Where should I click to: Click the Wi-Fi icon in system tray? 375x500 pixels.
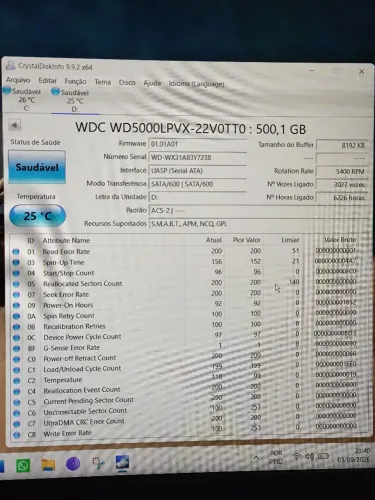coord(296,456)
